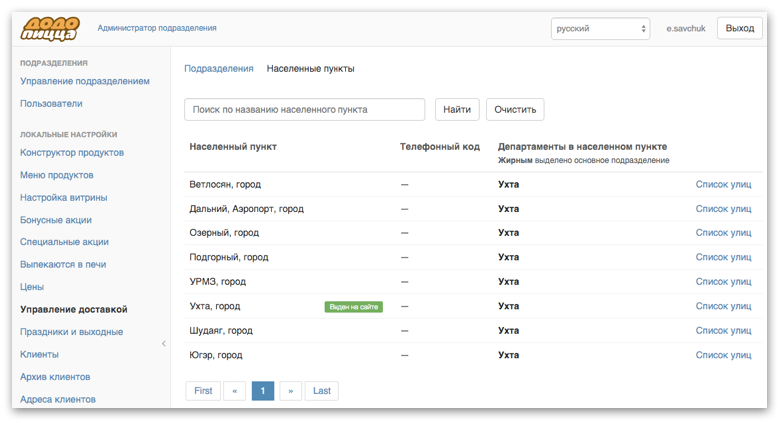Open Список улиц for Шудаяг
Screen dimensions: 780x423
(x=723, y=330)
